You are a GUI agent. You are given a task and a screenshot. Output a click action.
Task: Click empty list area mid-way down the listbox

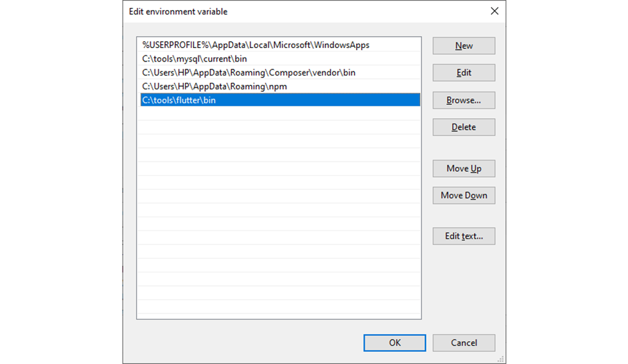click(x=280, y=210)
